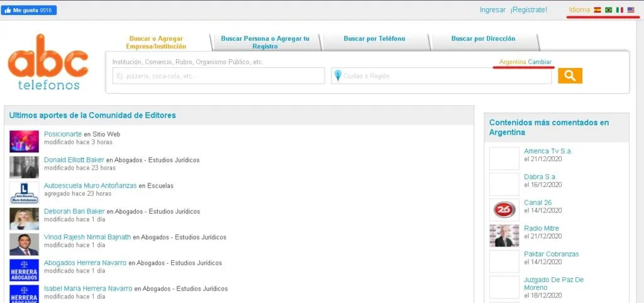
Task: Click Cambiar to change the country
Action: [x=540, y=62]
